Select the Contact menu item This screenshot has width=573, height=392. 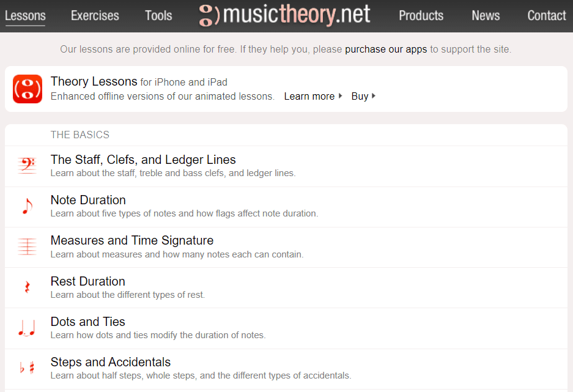click(x=547, y=16)
